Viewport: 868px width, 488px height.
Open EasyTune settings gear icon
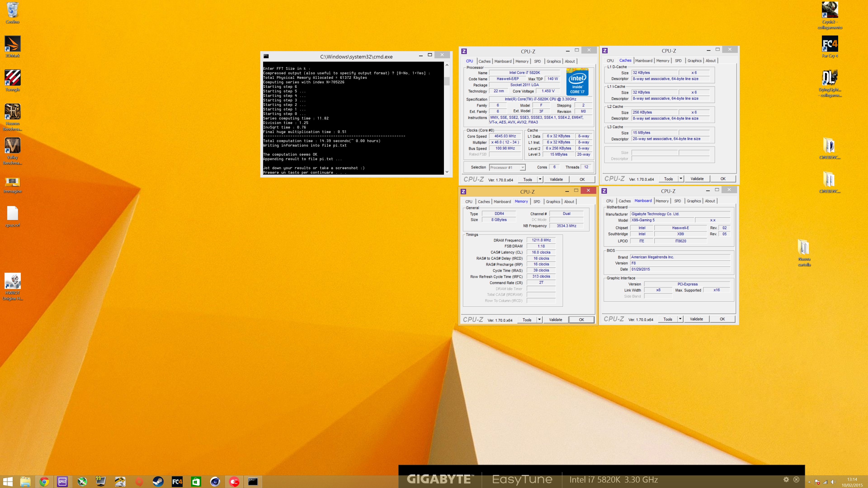[786, 479]
